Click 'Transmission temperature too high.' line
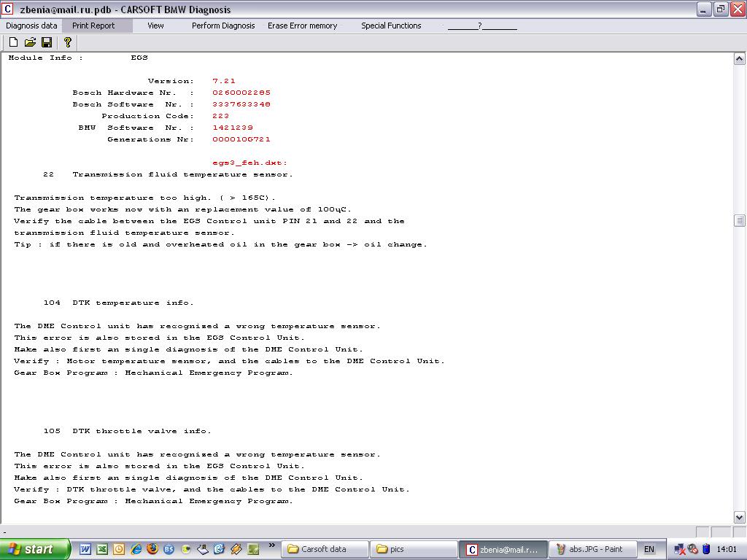Viewport: 747px width, 560px height. (145, 198)
